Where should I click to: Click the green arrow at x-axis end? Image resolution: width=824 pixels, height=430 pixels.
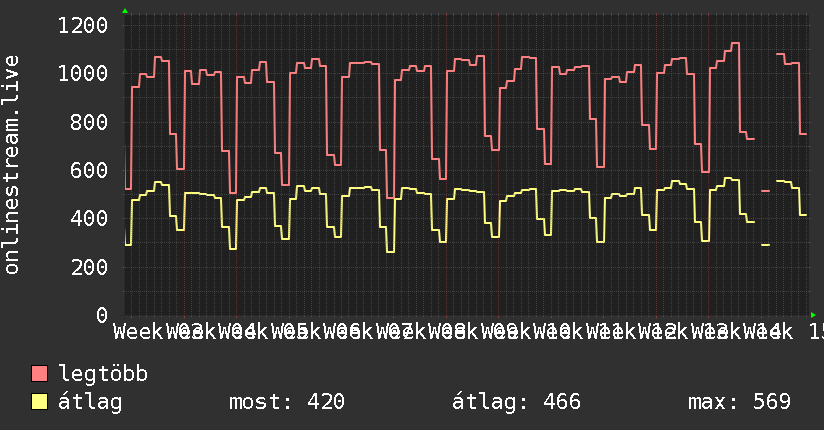click(x=813, y=315)
